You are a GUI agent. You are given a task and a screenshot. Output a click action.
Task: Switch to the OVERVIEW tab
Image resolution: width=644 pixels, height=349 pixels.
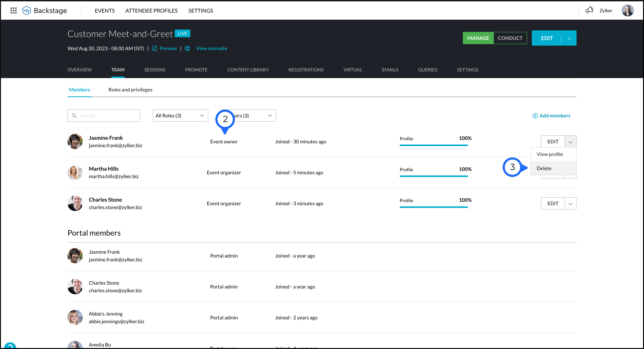pos(79,70)
